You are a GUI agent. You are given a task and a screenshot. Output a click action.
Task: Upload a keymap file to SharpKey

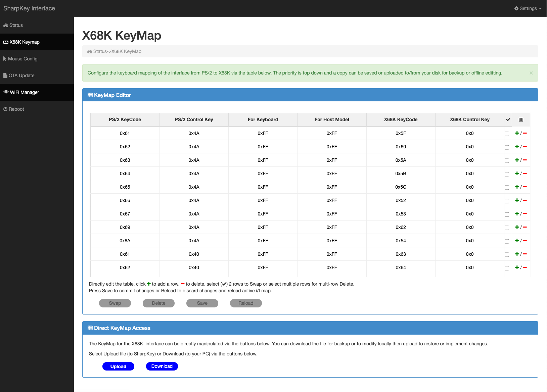118,366
